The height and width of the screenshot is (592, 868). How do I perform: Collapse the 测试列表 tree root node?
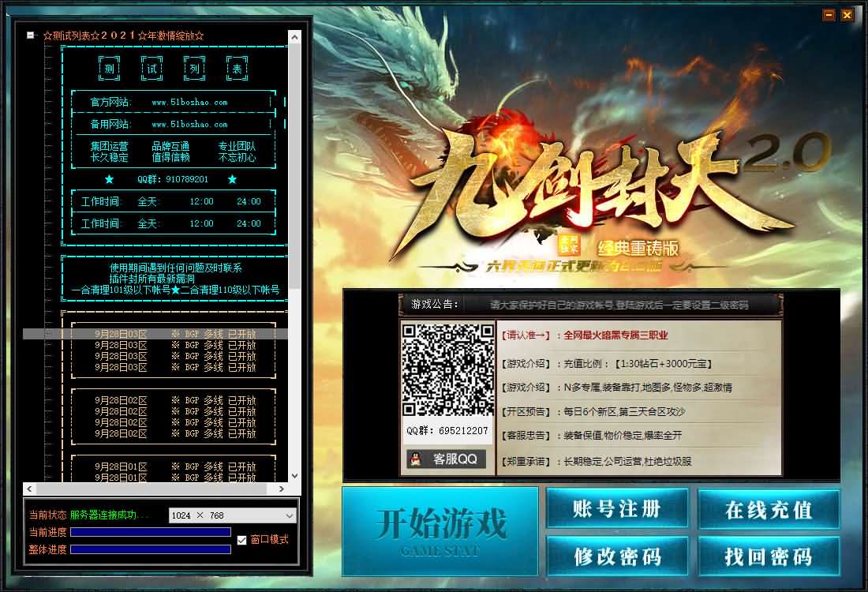click(x=30, y=36)
